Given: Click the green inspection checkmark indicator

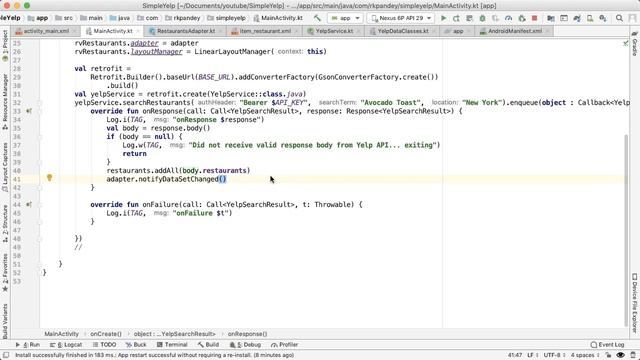Looking at the screenshot, I should tap(625, 43).
